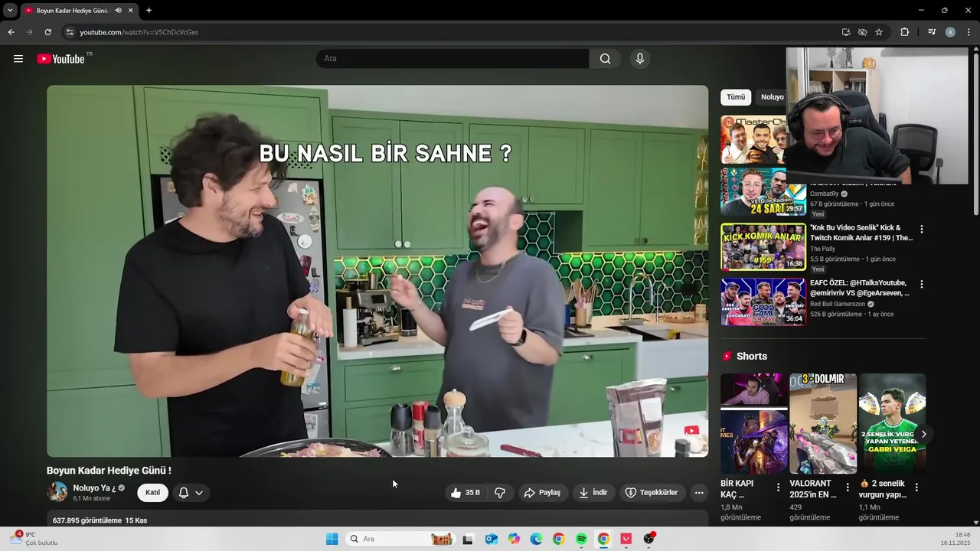The height and width of the screenshot is (551, 980).
Task: Open the media control icon in Chrome toolbar
Action: (932, 32)
